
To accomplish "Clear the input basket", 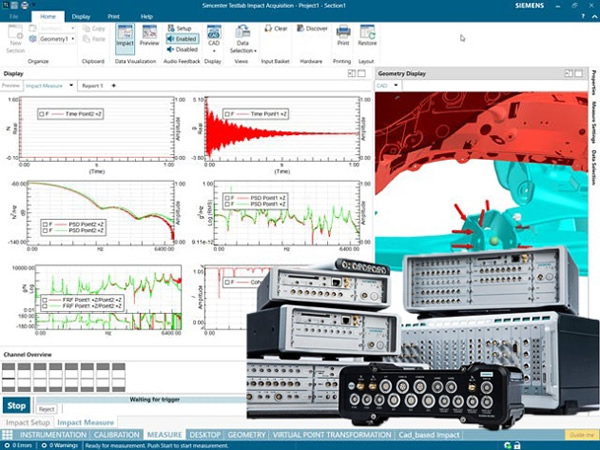I will point(278,29).
